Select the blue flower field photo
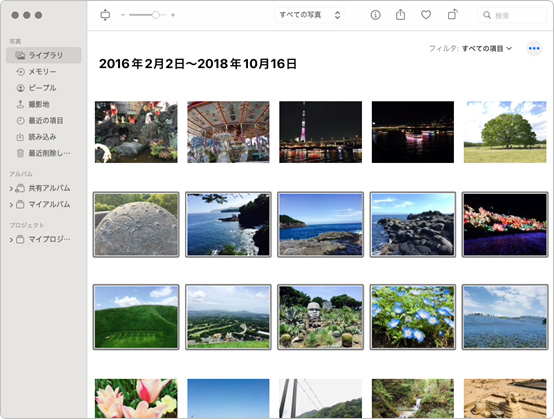Screen dimensions: 554x419 (505, 317)
